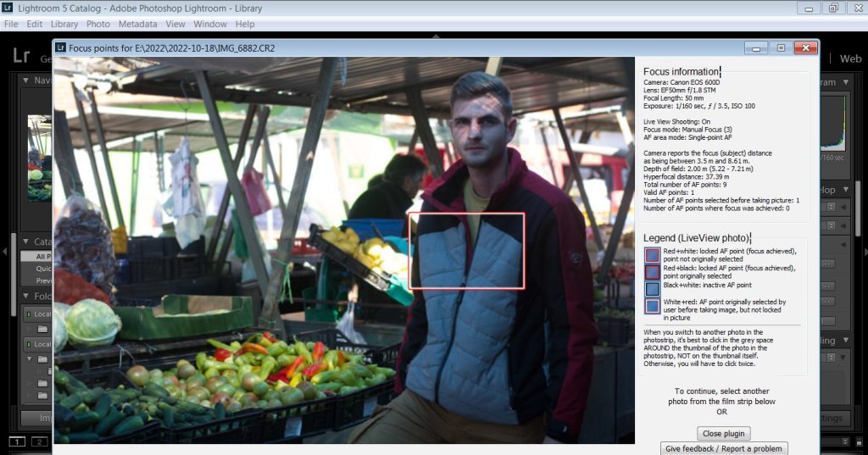This screenshot has width=868, height=455.
Task: Toggle right panel group with side arrow
Action: click(864, 252)
